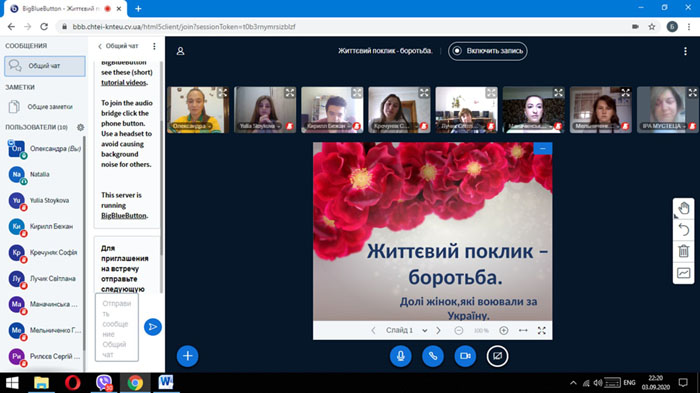Click the fit-to-width arrows icon
Screen dimensions: 700x393
point(523,330)
